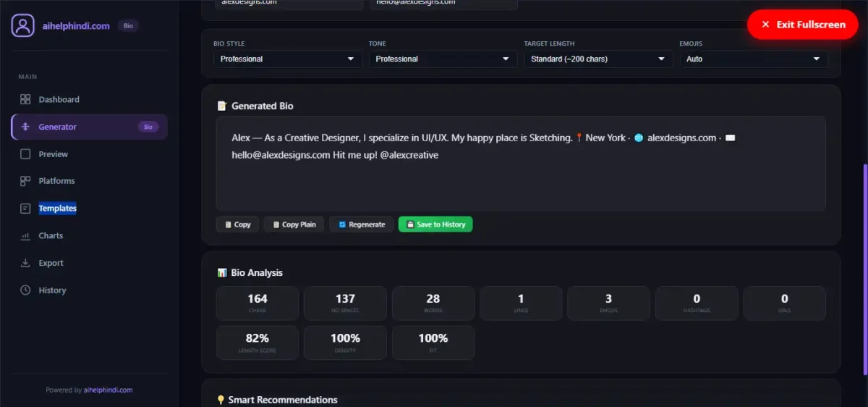Image resolution: width=868 pixels, height=407 pixels.
Task: Open the Dashboard grid icon
Action: (25, 99)
